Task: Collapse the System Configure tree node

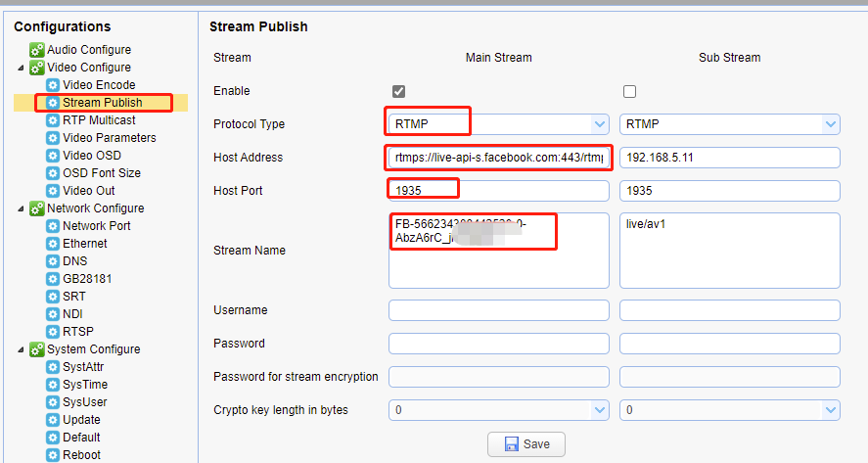Action: [22, 349]
